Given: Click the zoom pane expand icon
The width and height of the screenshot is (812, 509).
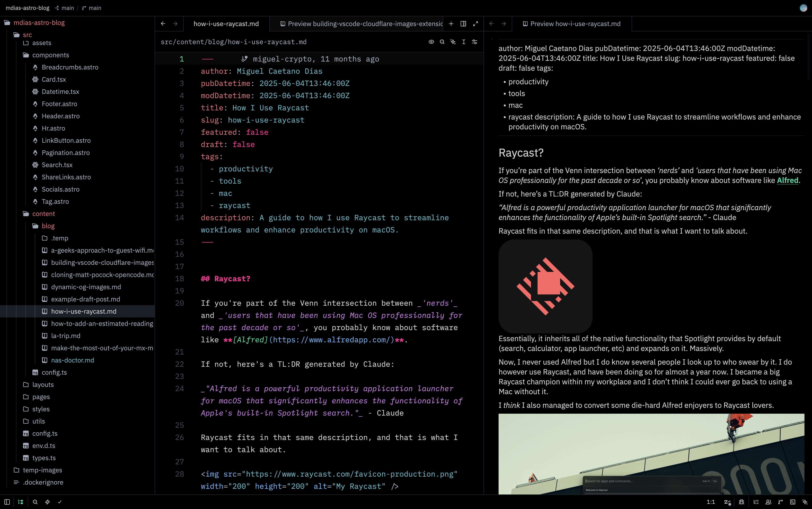Looking at the screenshot, I should [476, 23].
